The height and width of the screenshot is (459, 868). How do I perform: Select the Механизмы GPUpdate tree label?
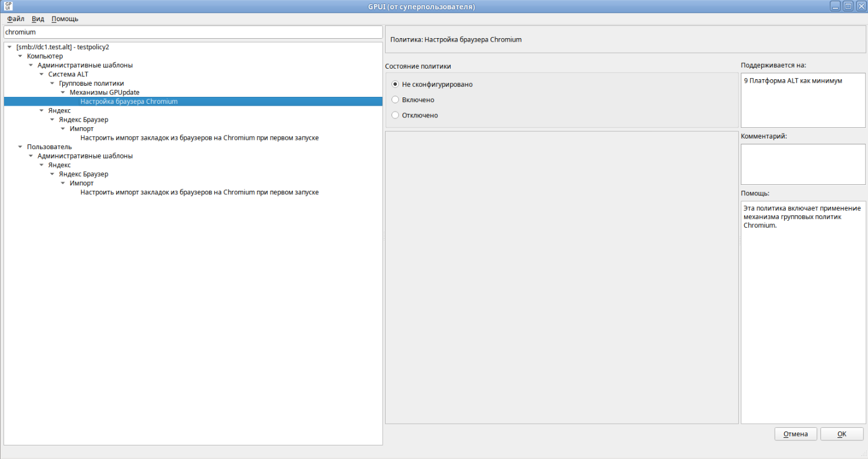tap(104, 92)
